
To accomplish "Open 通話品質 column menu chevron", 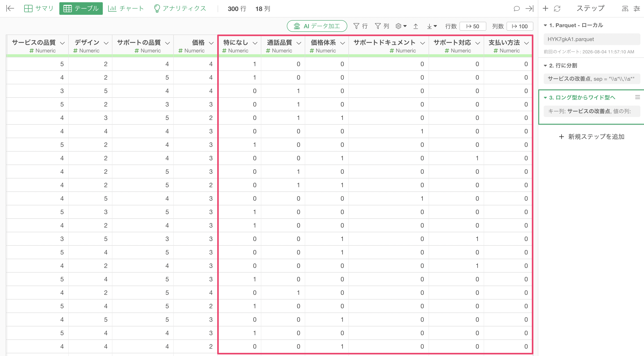I will 299,43.
